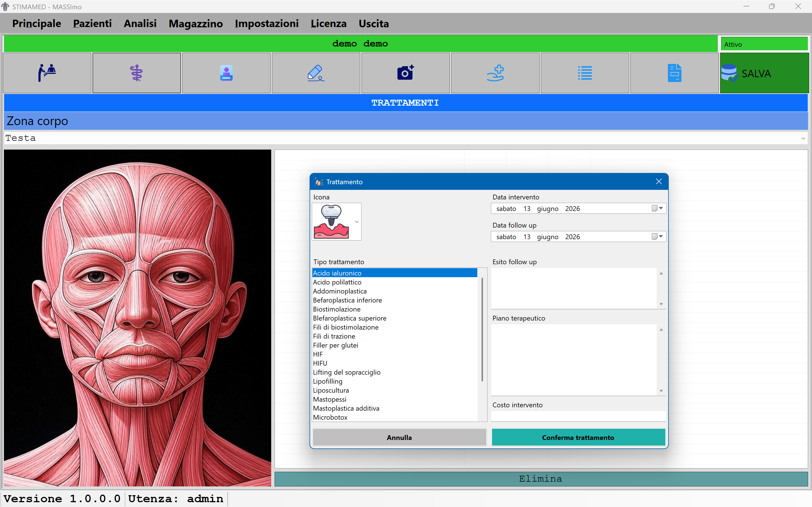Open the patient ID card icon
The image size is (812, 507).
pyautogui.click(x=226, y=73)
